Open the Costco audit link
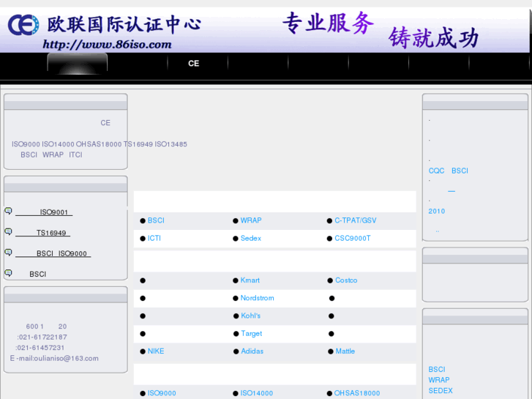The image size is (532, 399). 346,280
